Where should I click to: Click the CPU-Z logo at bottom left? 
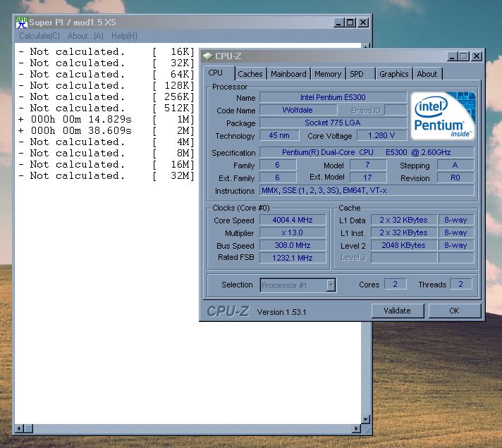228,311
